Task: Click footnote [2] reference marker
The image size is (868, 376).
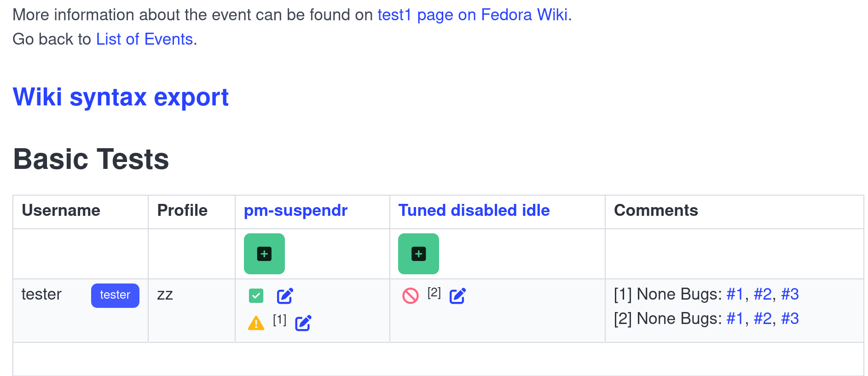Action: click(x=434, y=293)
